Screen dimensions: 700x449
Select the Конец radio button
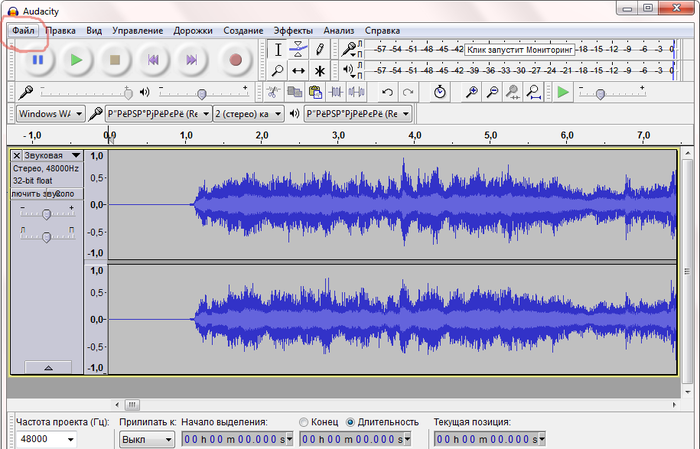coord(305,422)
